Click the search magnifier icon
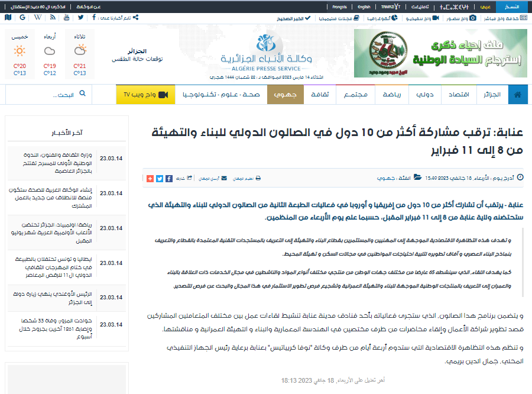The width and height of the screenshot is (532, 394). pos(82,93)
